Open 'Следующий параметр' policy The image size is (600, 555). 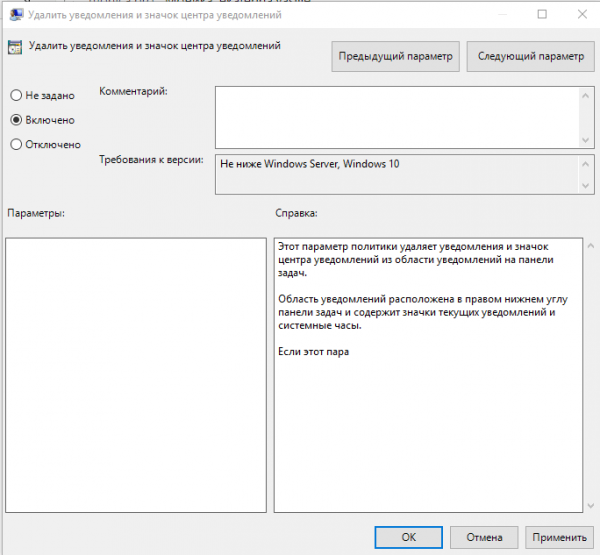coord(530,56)
